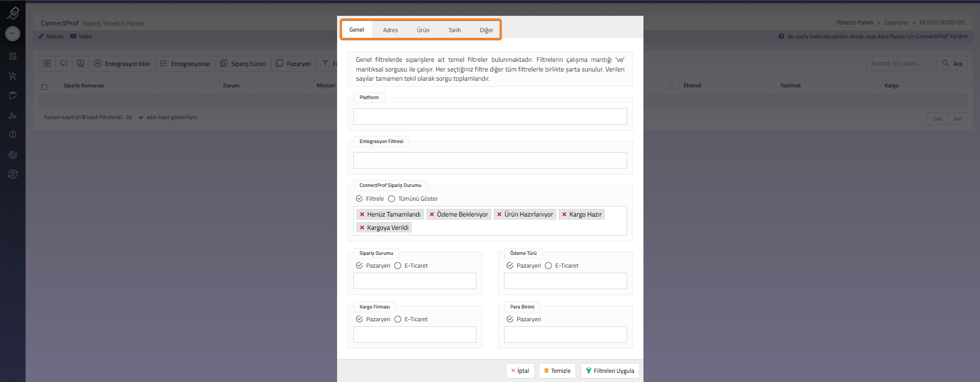The image size is (980, 382).
Task: Click the Pazaryeri toolbar button
Action: (x=294, y=63)
